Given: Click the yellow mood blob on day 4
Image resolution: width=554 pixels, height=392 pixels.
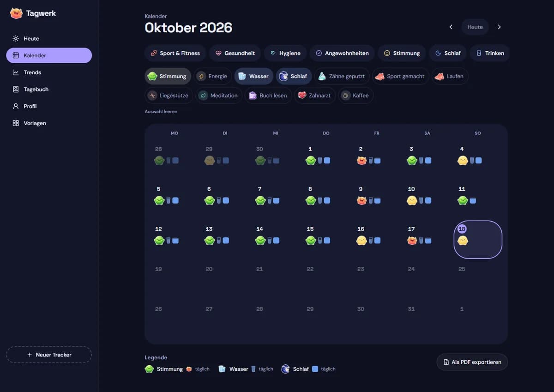Looking at the screenshot, I should [463, 160].
